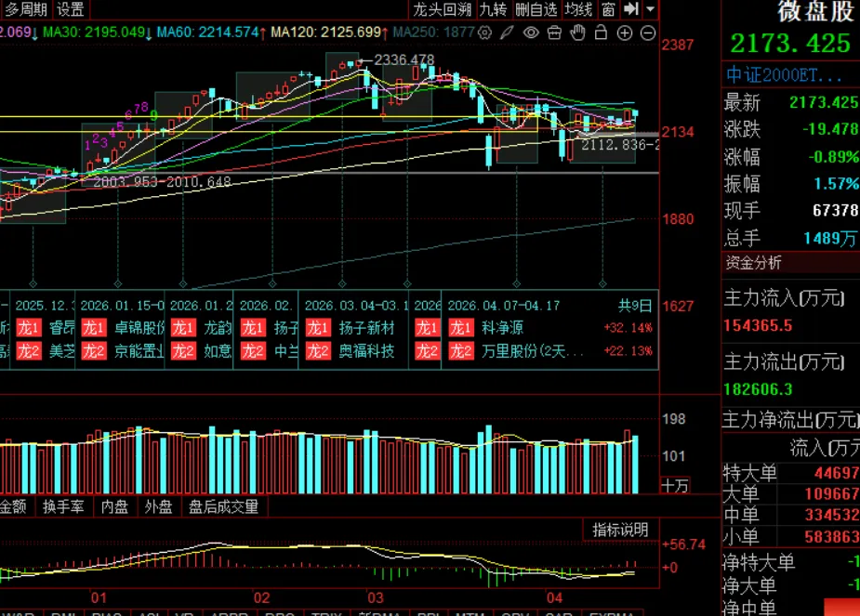
Task: Toggle the eye visibility icon
Action: point(531,33)
